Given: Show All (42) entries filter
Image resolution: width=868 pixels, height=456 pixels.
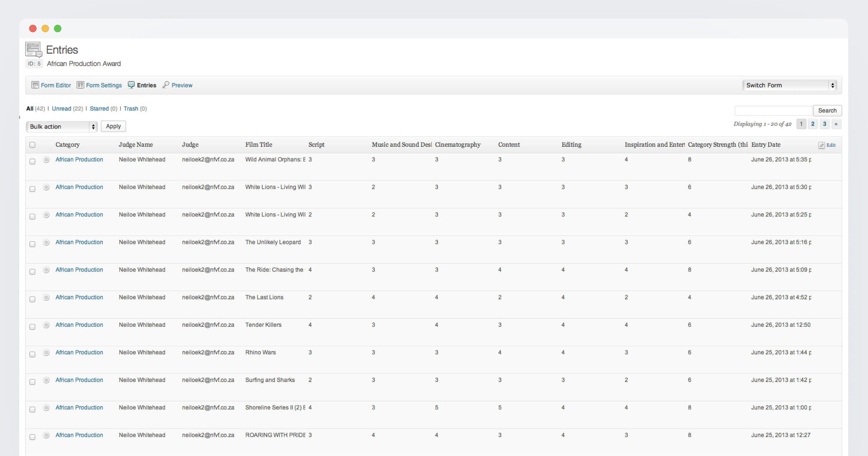Looking at the screenshot, I should click(x=35, y=108).
